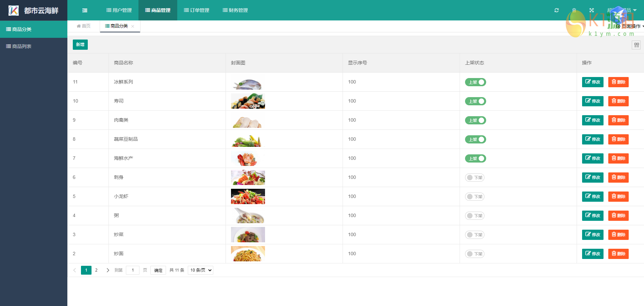The width and height of the screenshot is (644, 306).
Task: Open the column filter grid icon
Action: pos(636,45)
